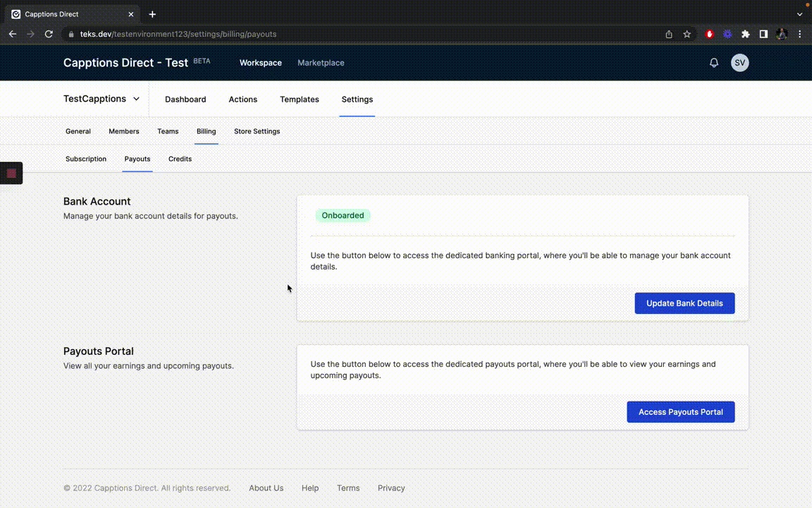812x508 pixels.
Task: Click the share page icon
Action: click(669, 34)
